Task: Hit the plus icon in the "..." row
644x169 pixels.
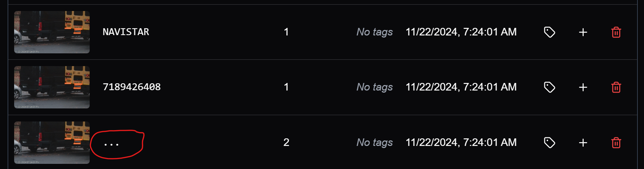Action: tap(583, 142)
